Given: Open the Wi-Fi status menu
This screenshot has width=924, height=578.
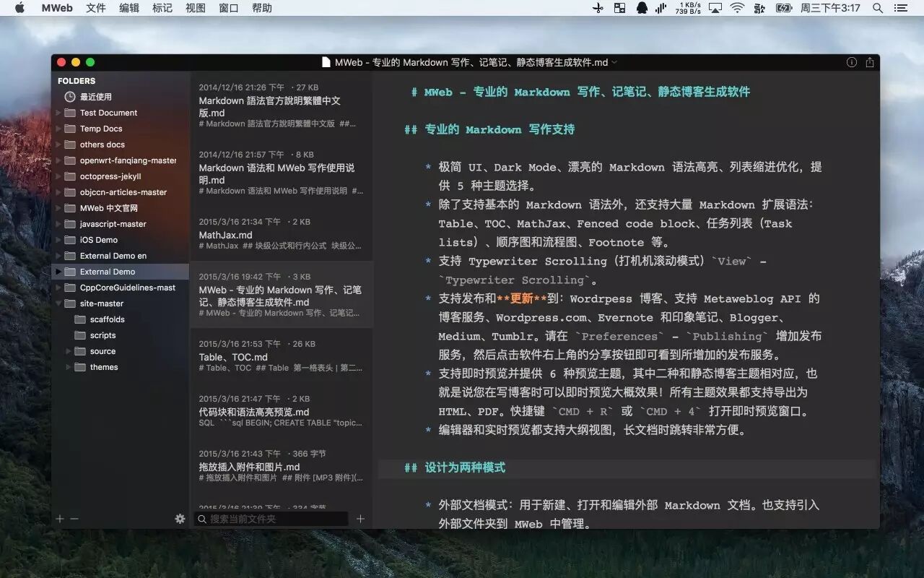Looking at the screenshot, I should pyautogui.click(x=737, y=8).
